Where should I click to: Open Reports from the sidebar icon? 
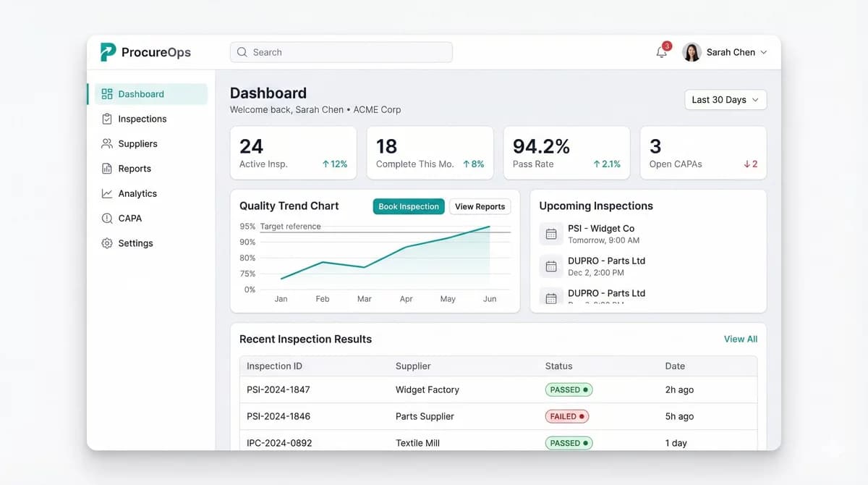[106, 168]
